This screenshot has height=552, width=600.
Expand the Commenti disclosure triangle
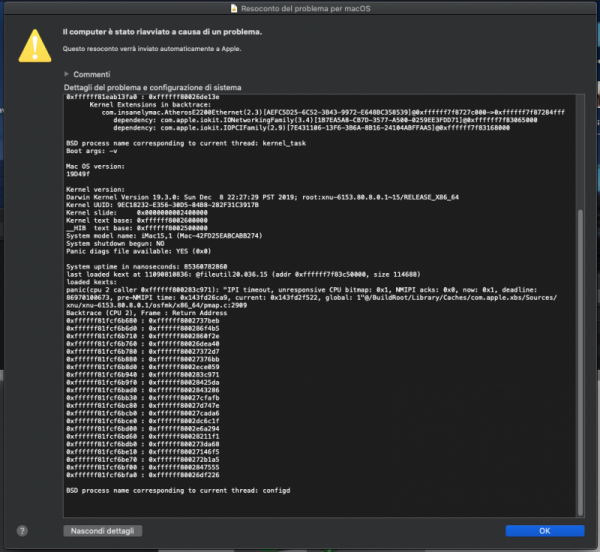(66, 74)
